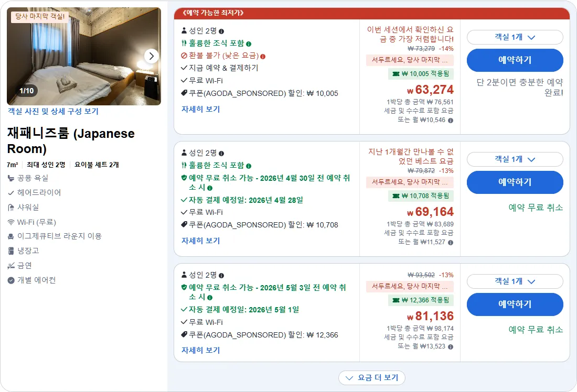Click info icon next to 월 ₩11,527

(451, 243)
